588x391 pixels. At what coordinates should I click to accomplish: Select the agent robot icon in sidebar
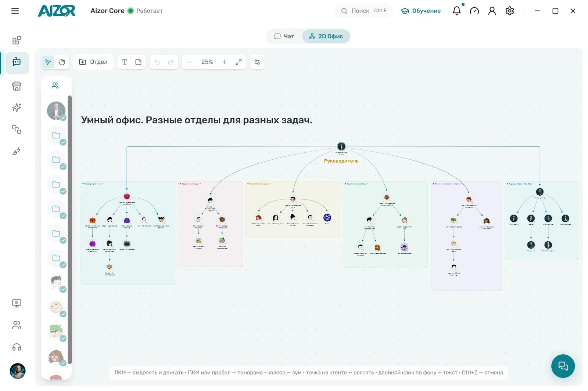click(x=17, y=62)
